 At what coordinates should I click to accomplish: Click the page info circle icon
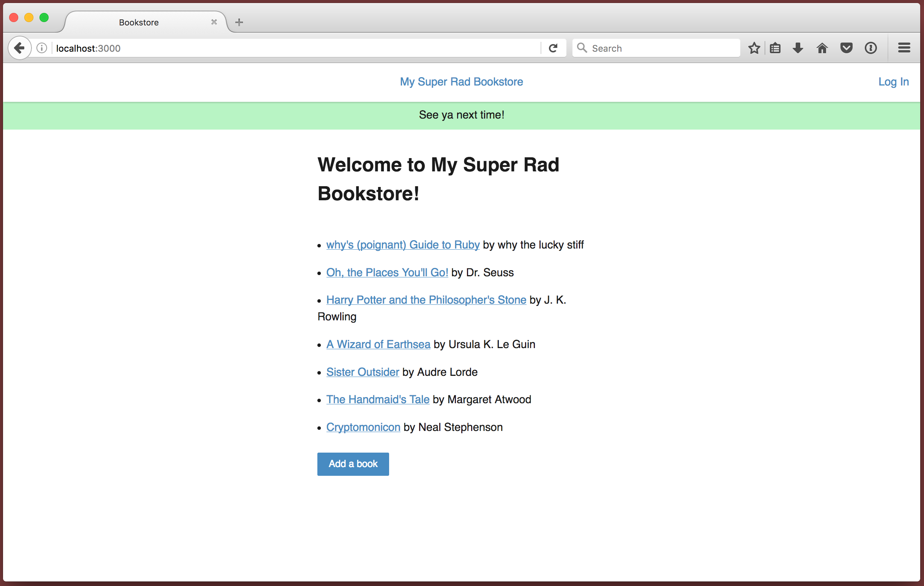[x=42, y=48]
